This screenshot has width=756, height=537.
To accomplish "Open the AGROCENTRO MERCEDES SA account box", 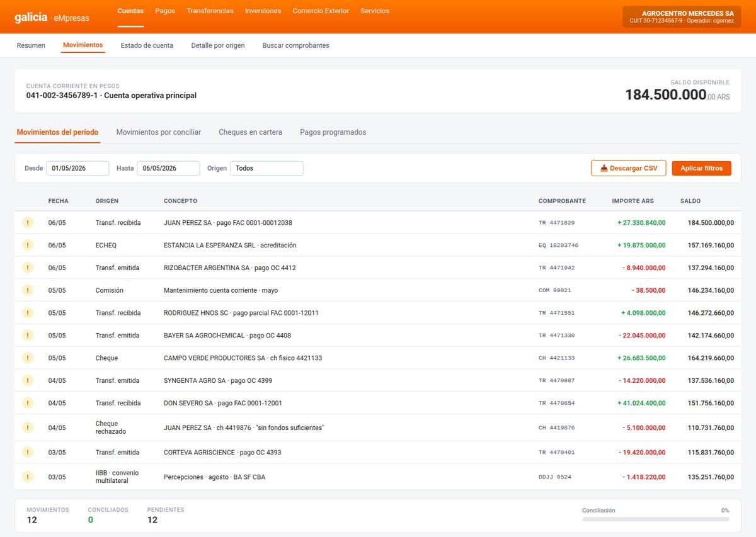I will [x=682, y=16].
